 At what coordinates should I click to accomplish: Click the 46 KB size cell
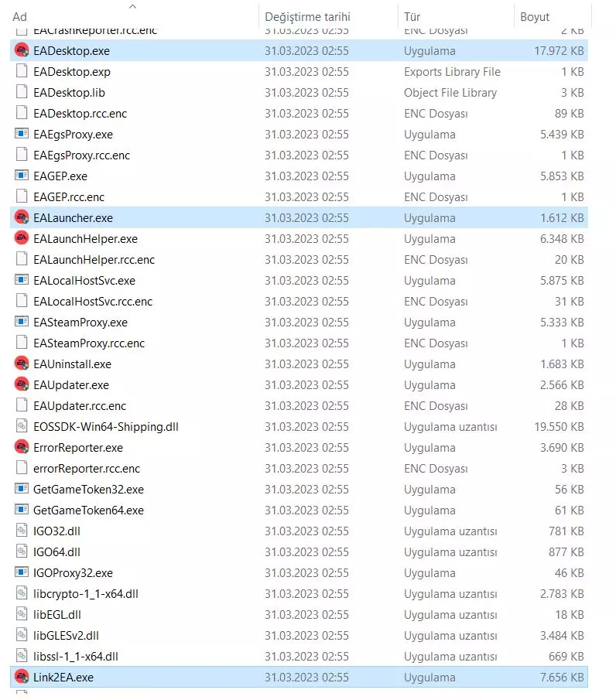click(569, 573)
